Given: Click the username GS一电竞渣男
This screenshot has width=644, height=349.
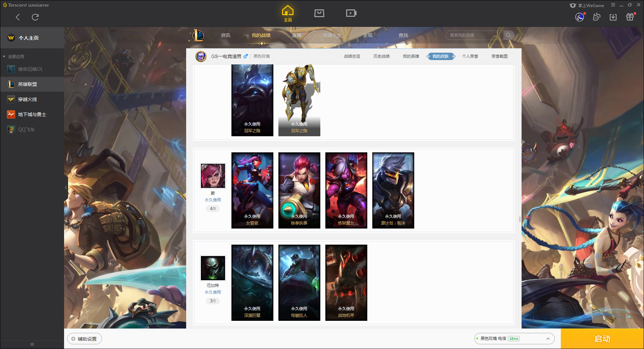Looking at the screenshot, I should pyautogui.click(x=226, y=56).
